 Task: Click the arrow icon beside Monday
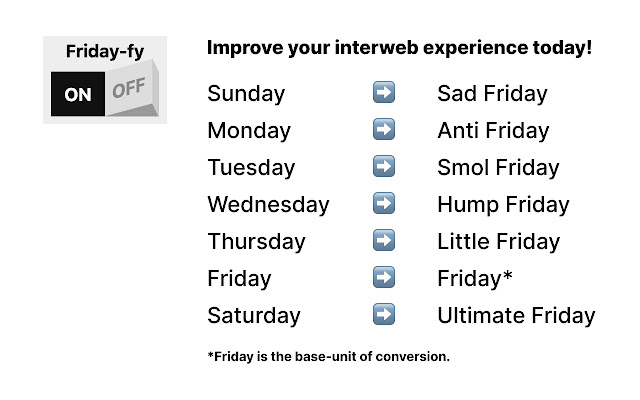[x=383, y=130]
